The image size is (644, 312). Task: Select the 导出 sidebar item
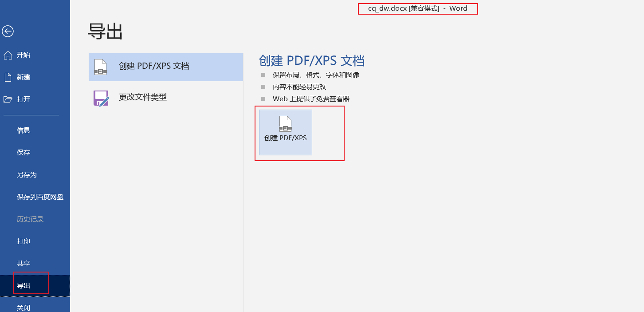(35, 286)
